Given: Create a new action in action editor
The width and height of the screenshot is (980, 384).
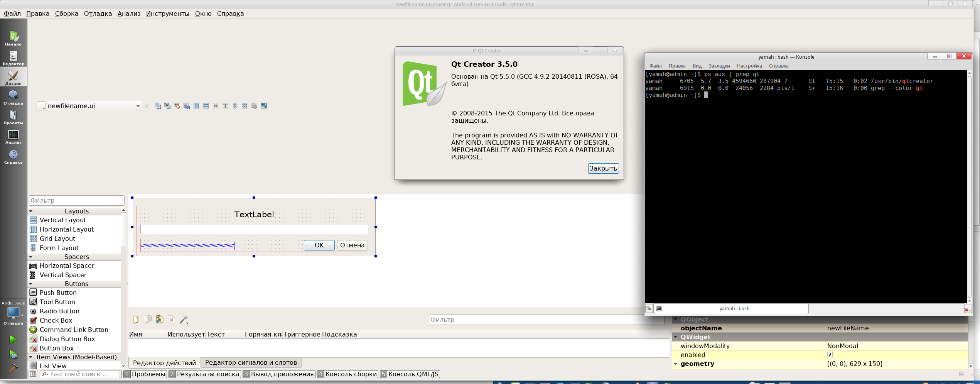Looking at the screenshot, I should (136, 320).
